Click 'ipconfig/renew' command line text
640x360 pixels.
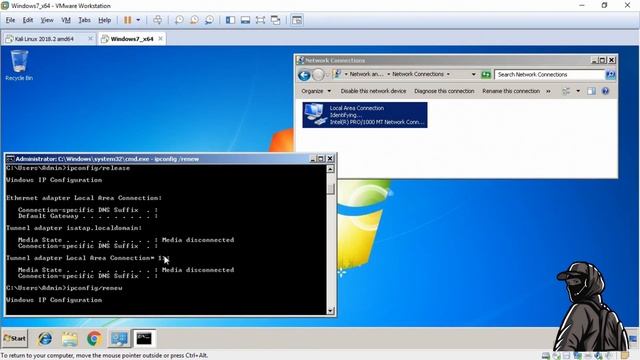click(94, 288)
